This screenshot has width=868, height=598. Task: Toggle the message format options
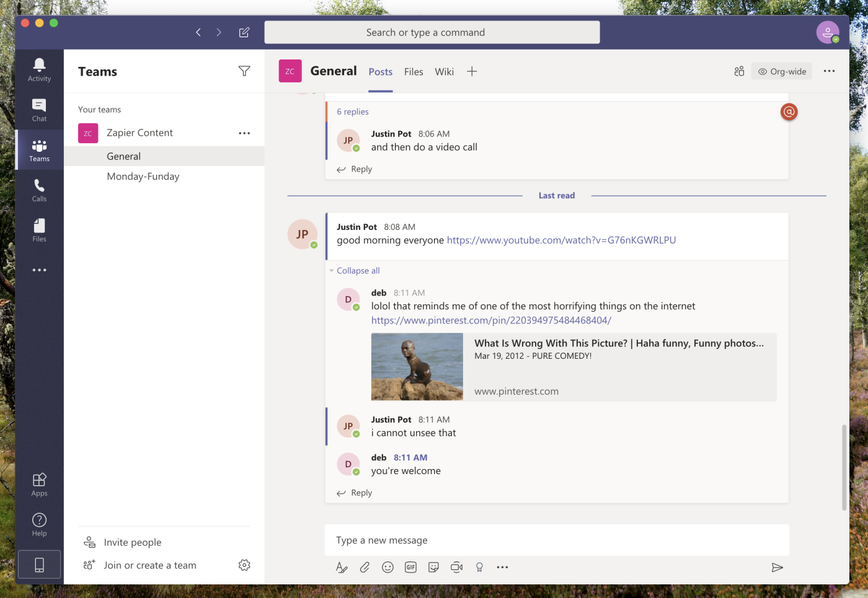[342, 567]
